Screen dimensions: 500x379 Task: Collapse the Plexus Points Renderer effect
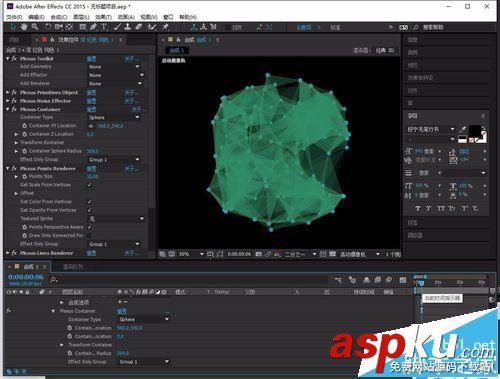8,168
